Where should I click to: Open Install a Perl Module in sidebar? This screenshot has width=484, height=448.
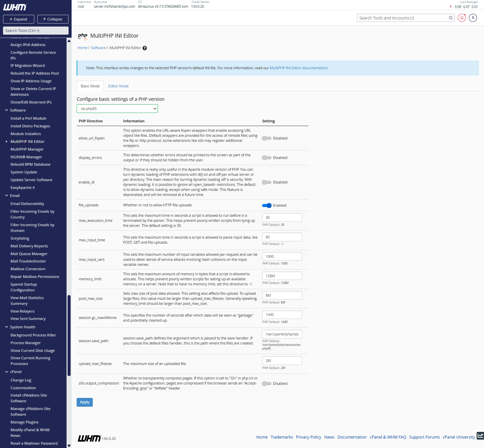(29, 118)
